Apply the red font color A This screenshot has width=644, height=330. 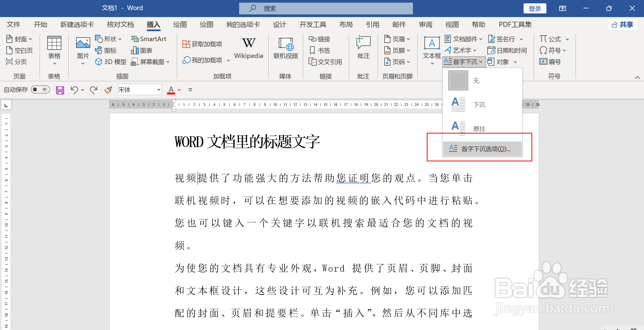tap(171, 90)
